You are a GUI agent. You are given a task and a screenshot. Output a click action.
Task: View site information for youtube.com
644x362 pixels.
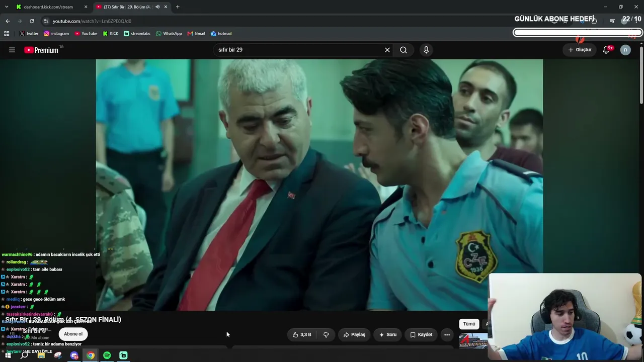point(46,21)
